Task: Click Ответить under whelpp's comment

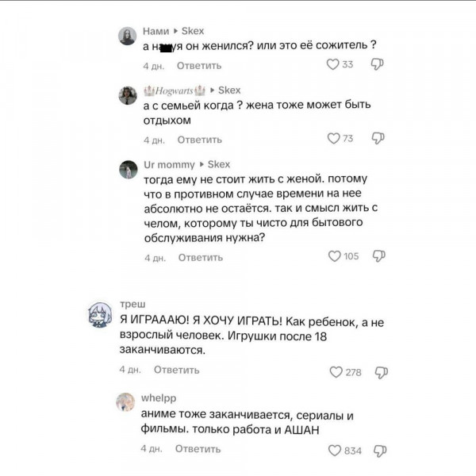Action: point(198,449)
